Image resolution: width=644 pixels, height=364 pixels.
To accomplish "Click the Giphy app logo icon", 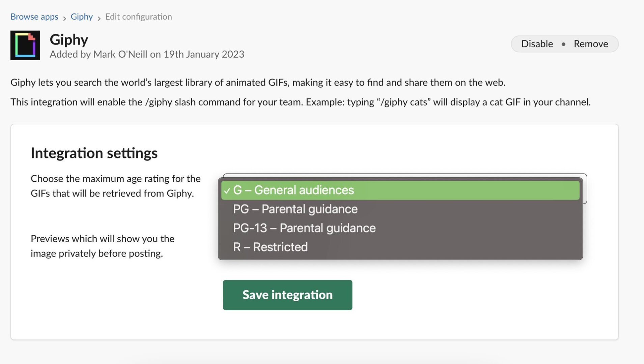I will click(25, 45).
